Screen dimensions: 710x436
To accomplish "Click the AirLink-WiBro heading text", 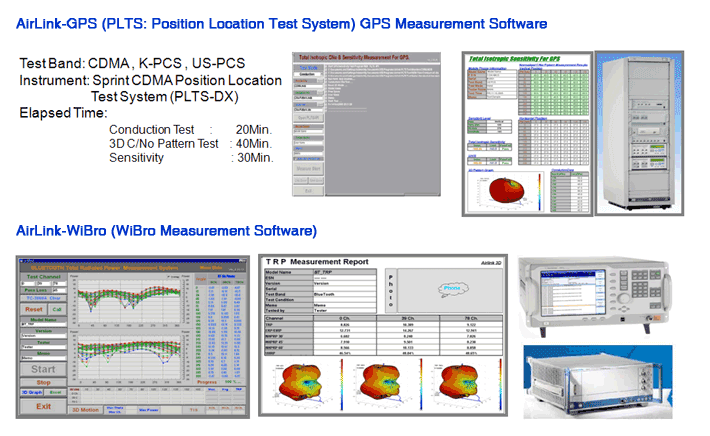I will pyautogui.click(x=166, y=230).
